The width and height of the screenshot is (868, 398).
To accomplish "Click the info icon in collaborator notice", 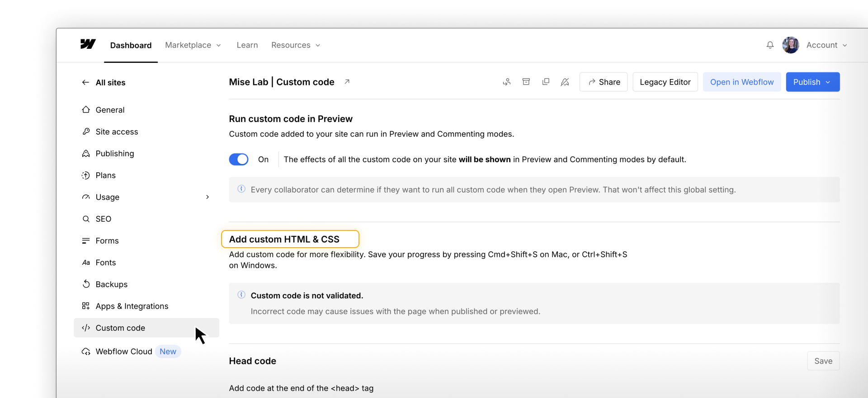I will click(x=241, y=189).
